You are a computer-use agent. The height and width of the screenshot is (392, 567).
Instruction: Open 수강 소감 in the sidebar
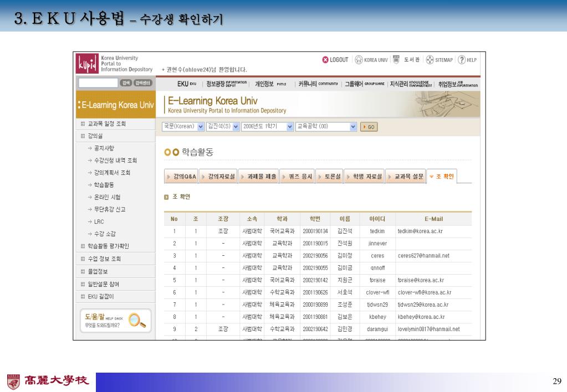click(x=105, y=234)
